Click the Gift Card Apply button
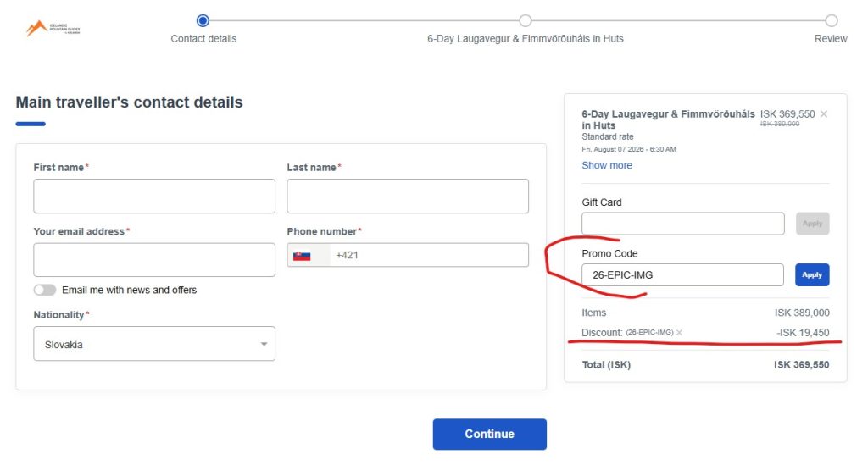Screen dimensions: 868x465 coord(812,224)
